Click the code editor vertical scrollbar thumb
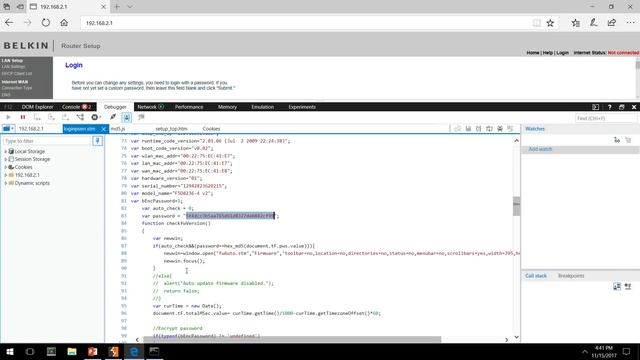Image resolution: width=640 pixels, height=360 pixels. click(516, 206)
